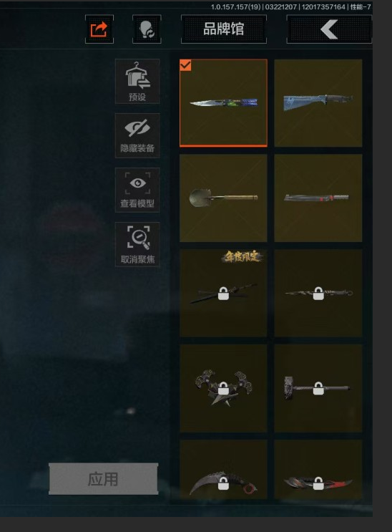Open the 品牌馆 brand hall tab
The width and height of the screenshot is (392, 532).
pyautogui.click(x=224, y=29)
